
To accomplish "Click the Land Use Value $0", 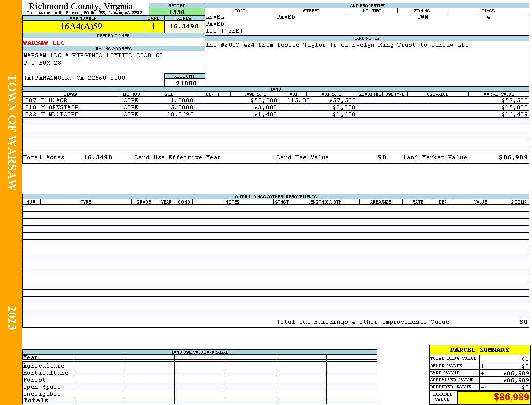I will click(382, 157).
